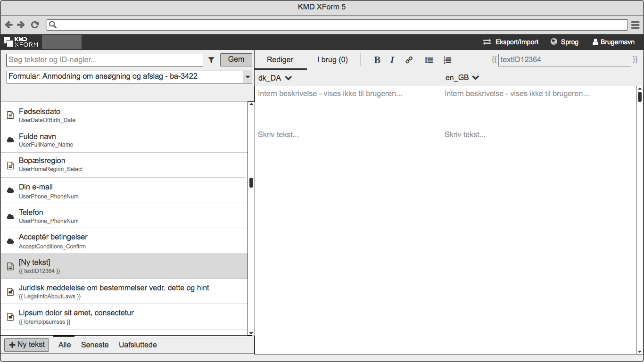The image size is (644, 362).
Task: Insert a hyperlink with link icon
Action: point(409,60)
